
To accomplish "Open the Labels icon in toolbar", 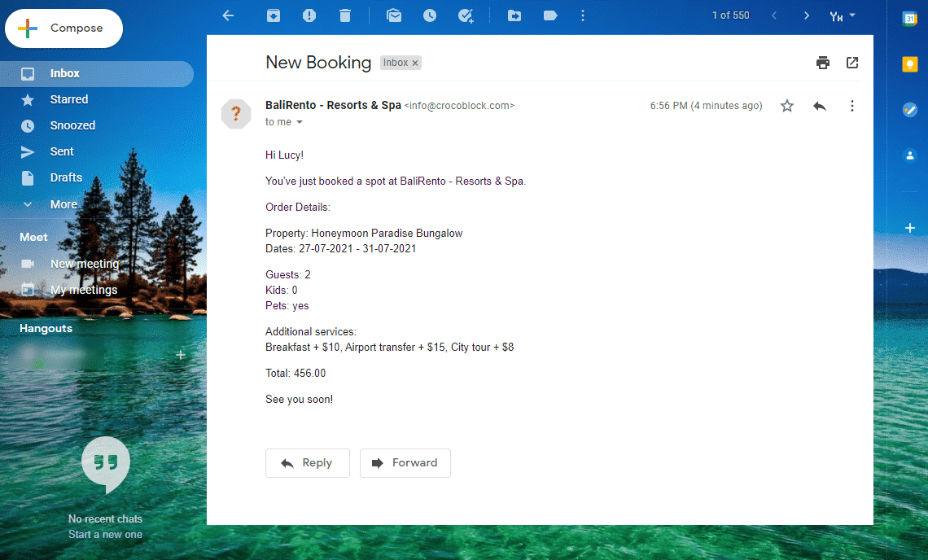I will tap(550, 16).
